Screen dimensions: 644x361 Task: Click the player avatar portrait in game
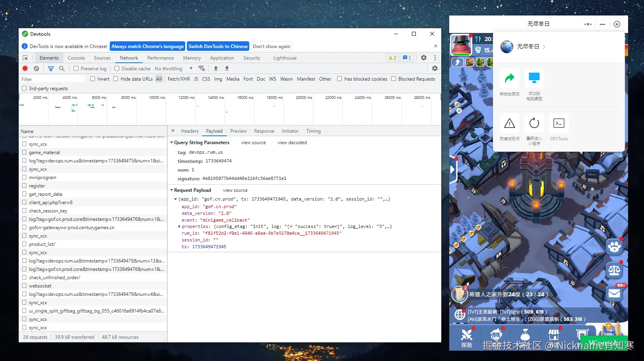pyautogui.click(x=461, y=45)
